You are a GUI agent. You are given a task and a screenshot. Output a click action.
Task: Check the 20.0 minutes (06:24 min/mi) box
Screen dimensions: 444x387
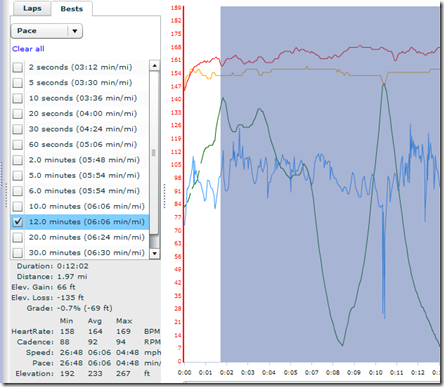point(18,237)
